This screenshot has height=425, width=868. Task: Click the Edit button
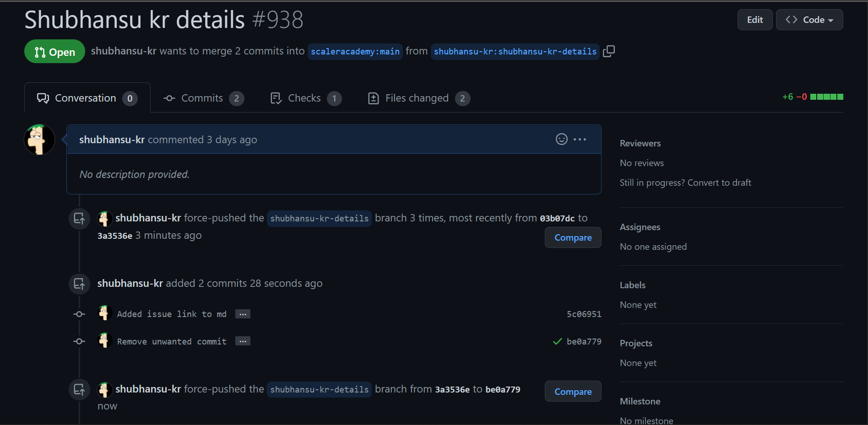point(754,20)
